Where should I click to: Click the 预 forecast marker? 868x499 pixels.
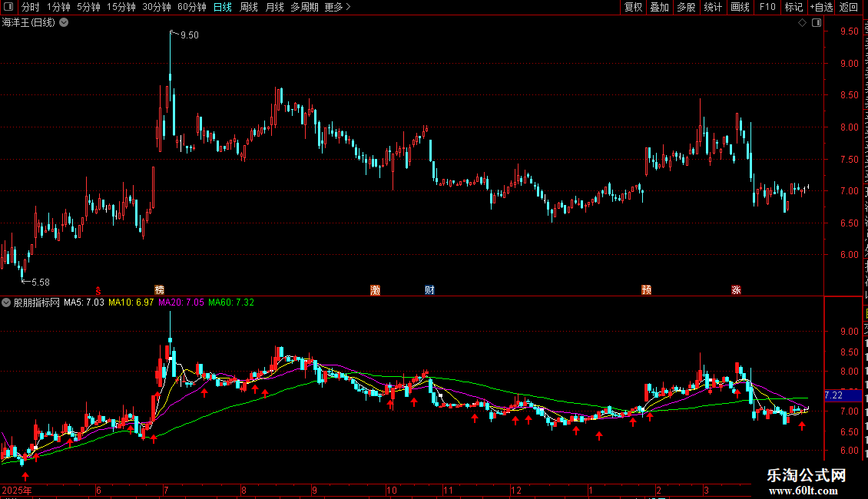[646, 290]
